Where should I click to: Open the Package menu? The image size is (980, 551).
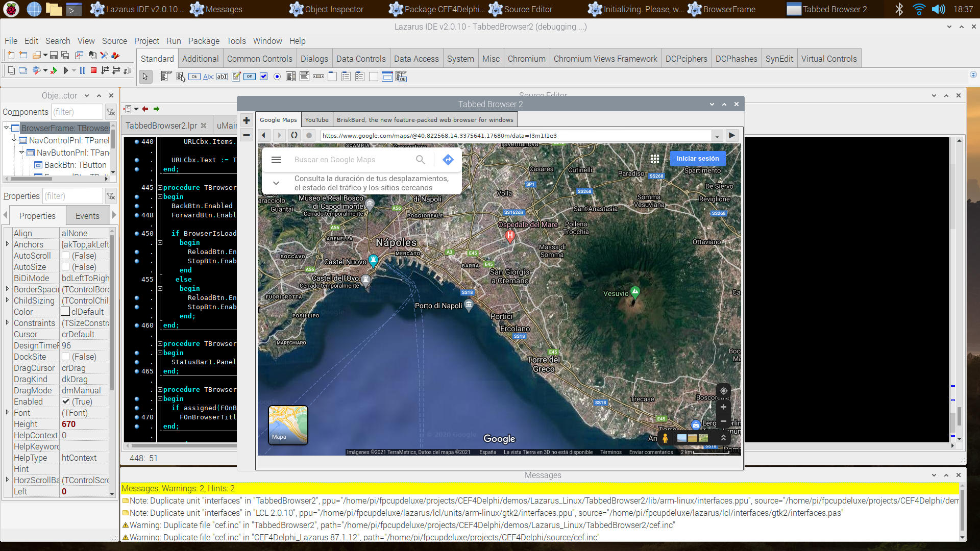pyautogui.click(x=204, y=41)
